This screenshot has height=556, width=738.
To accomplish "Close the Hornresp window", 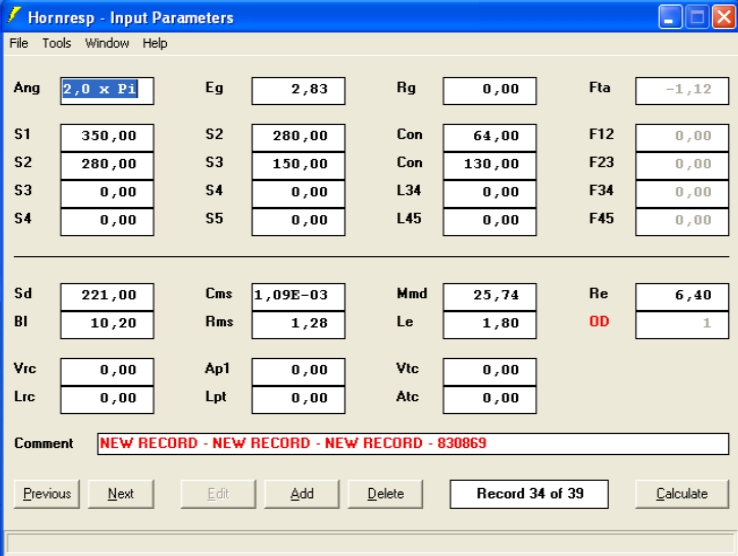I will point(724,17).
